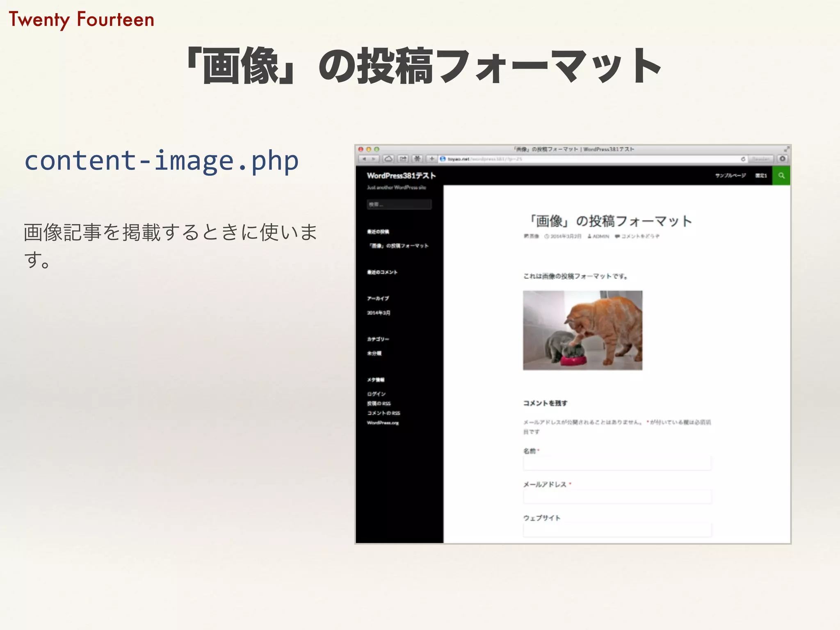Click the cats image in the post
The width and height of the screenshot is (840, 630).
582,330
